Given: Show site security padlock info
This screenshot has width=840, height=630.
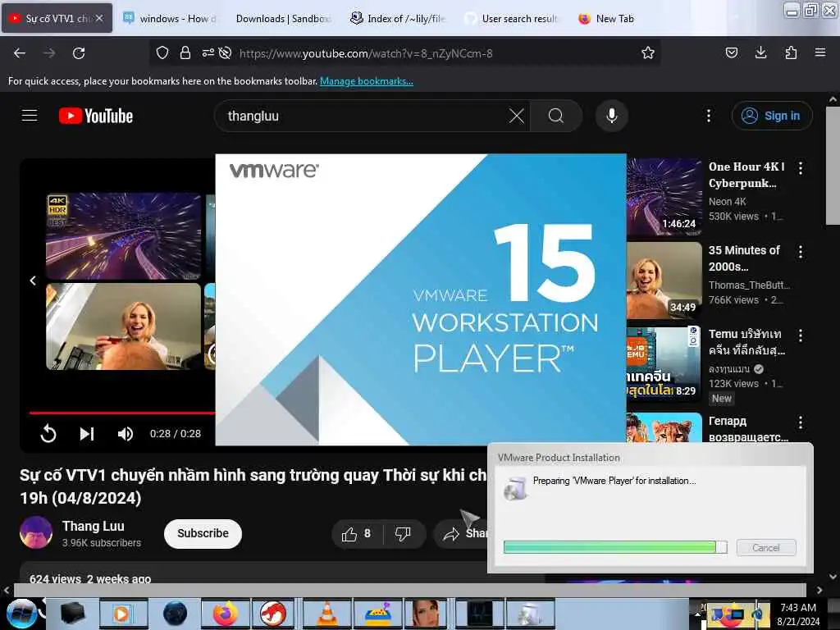Looking at the screenshot, I should tap(185, 53).
